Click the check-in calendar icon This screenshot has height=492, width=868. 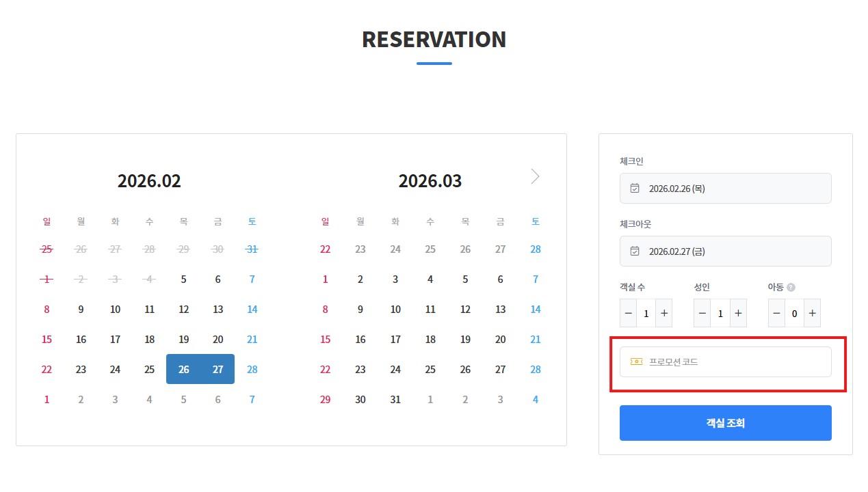pyautogui.click(x=635, y=188)
